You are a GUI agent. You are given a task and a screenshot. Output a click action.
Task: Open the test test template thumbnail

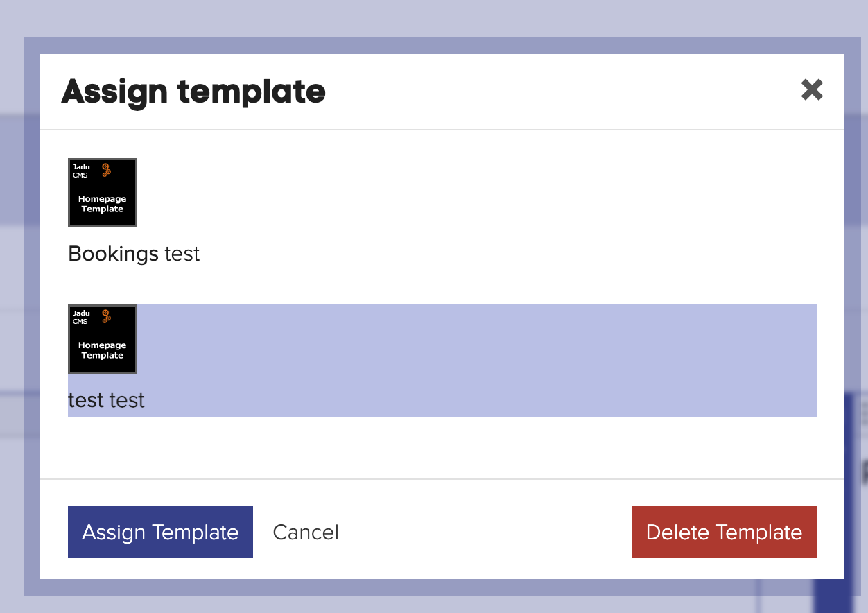102,339
